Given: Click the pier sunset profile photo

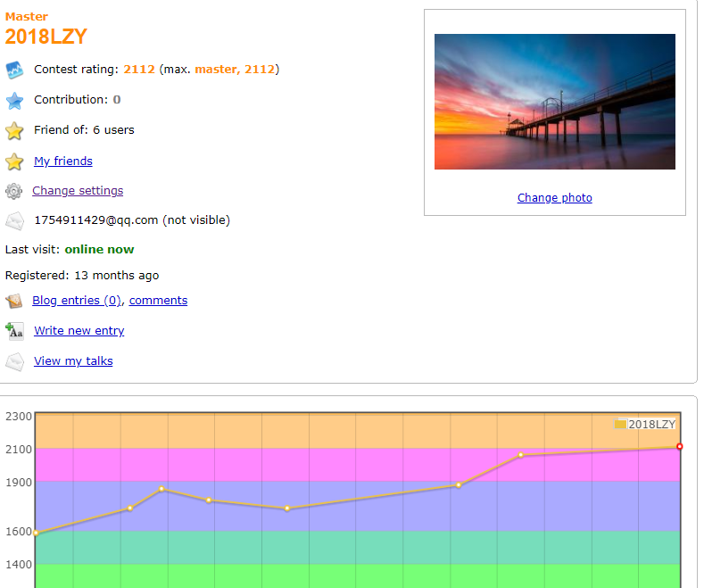Looking at the screenshot, I should 554,102.
